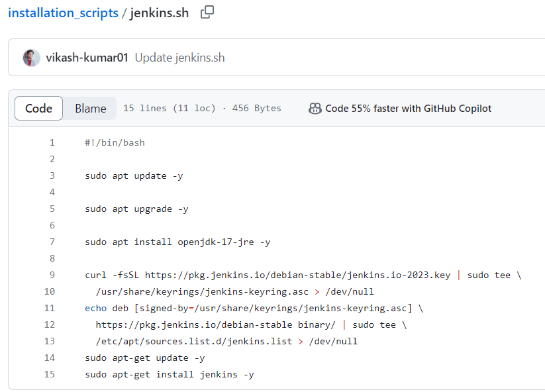Screen dimensions: 545x392
Task: Click the curl jenkins.io-2023.key URL text
Action: [x=297, y=275]
